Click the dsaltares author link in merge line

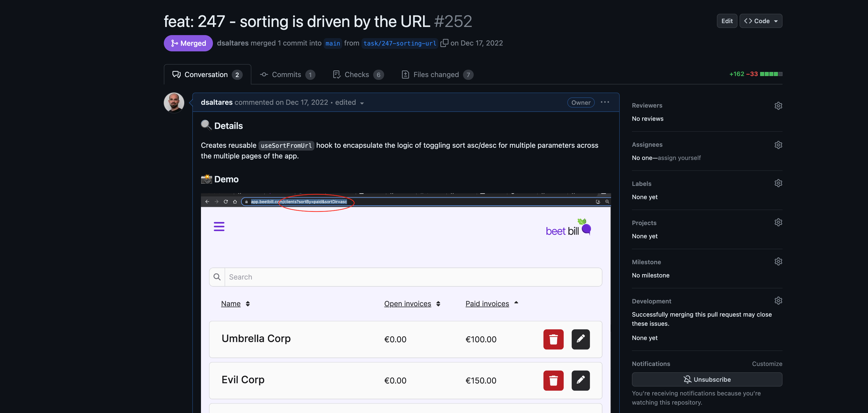point(233,43)
